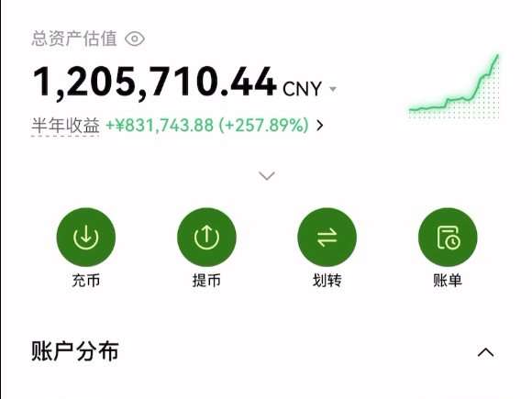The height and width of the screenshot is (399, 532).
Task: Click the green asset trend chart
Action: (454, 86)
